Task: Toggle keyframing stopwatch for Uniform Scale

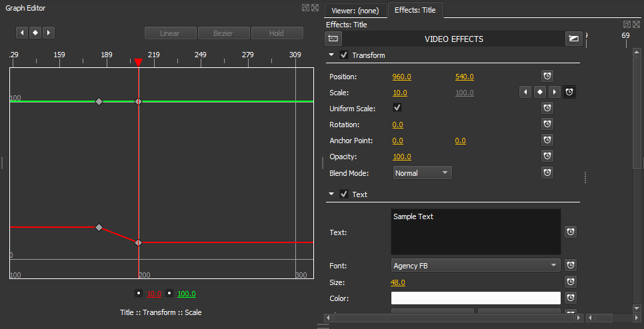Action: coord(547,108)
